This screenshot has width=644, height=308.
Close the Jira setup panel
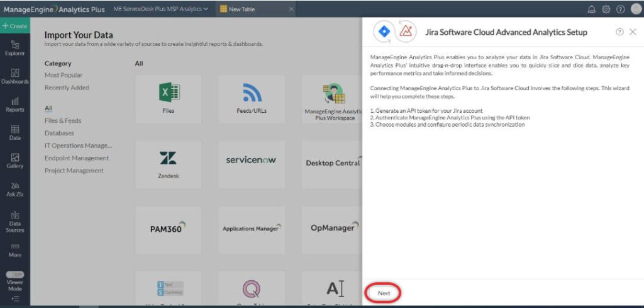coord(633,32)
